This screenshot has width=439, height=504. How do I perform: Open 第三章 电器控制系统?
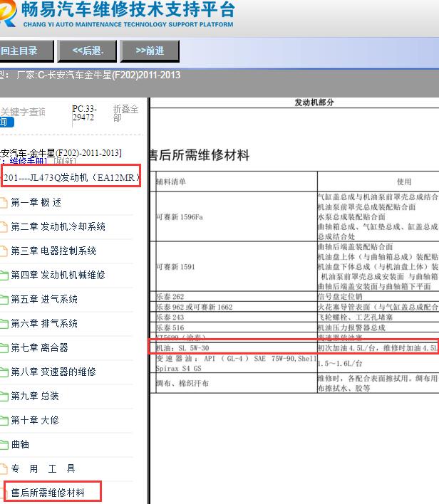click(x=53, y=251)
